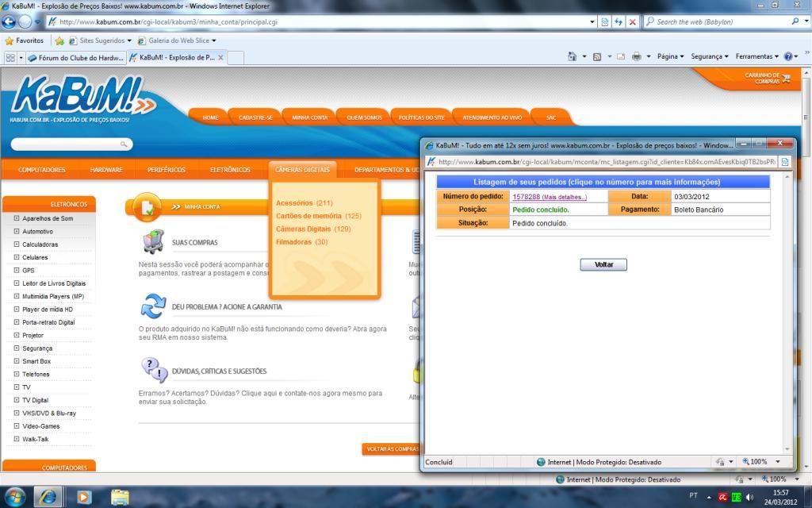Screen dimensions: 812x508
Task: Expand the GPS category
Action: (17, 270)
